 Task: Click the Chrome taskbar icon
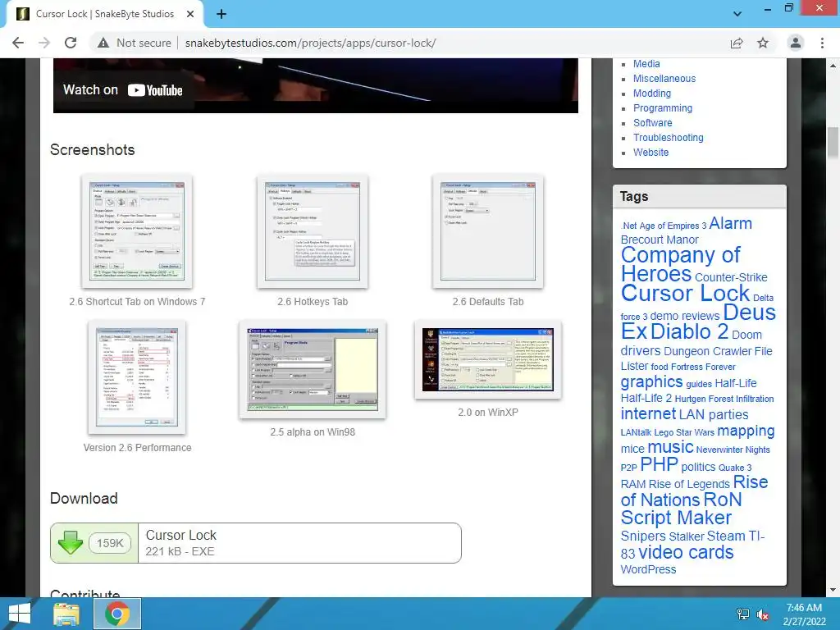click(x=117, y=614)
